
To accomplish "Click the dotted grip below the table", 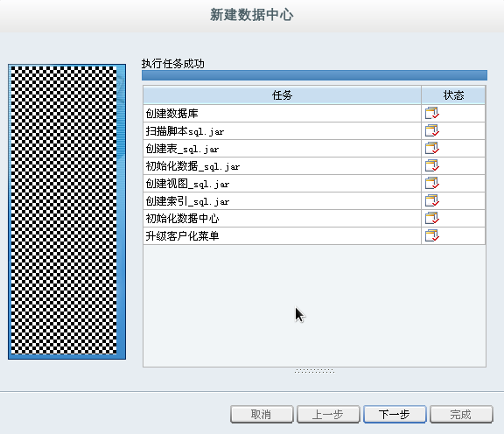I will click(x=314, y=371).
